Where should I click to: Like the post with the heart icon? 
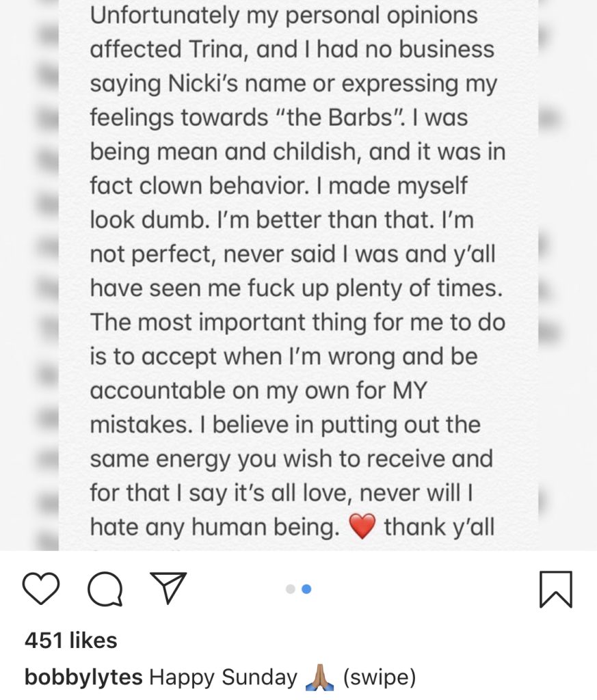click(40, 589)
